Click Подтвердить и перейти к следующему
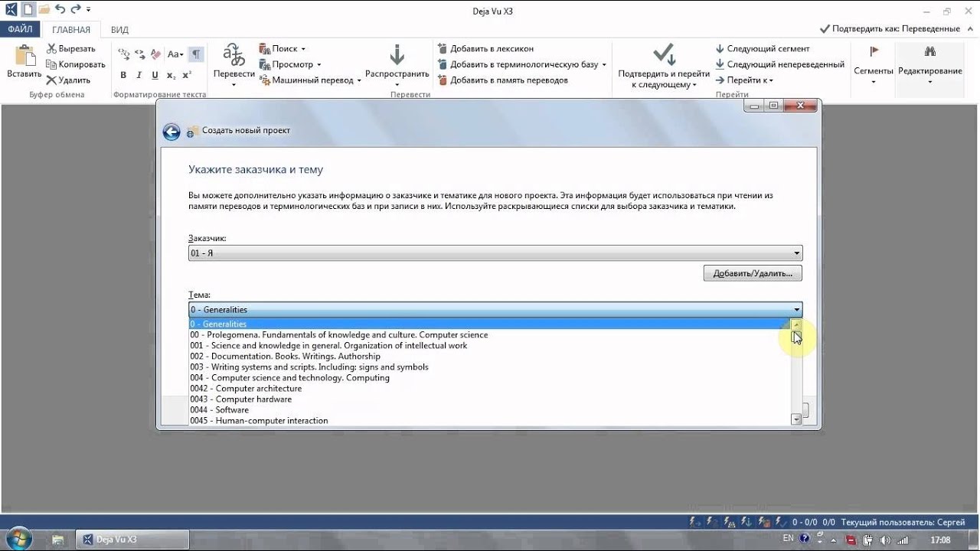Screen dimensions: 980x551 (664, 66)
